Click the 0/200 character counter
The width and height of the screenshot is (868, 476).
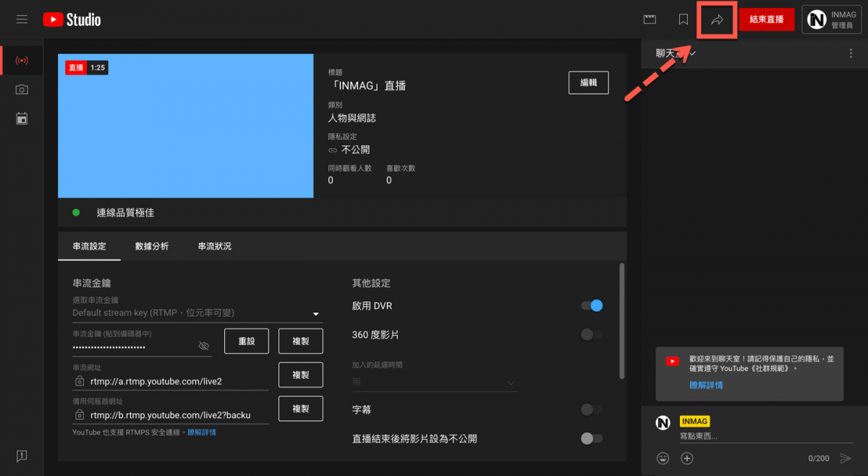(x=819, y=459)
